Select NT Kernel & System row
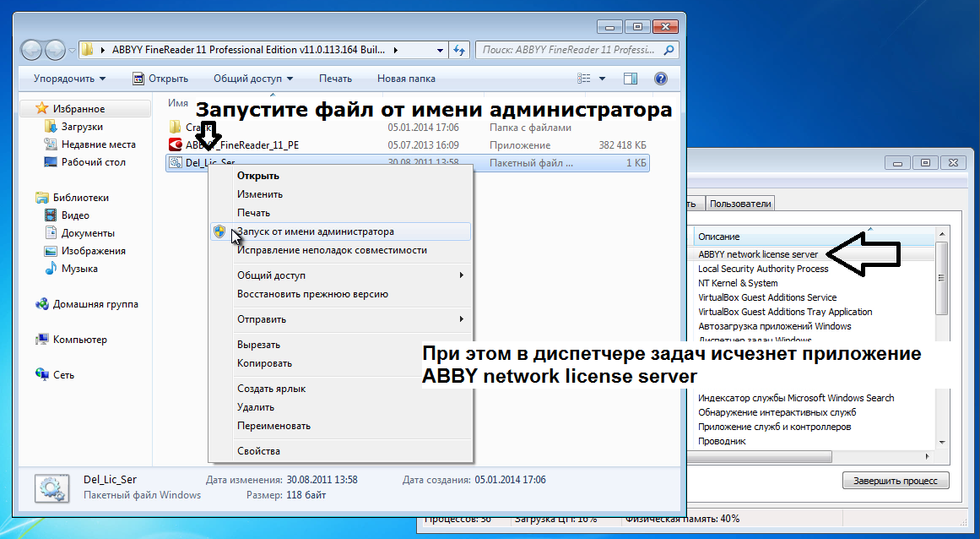The height and width of the screenshot is (539, 980). tap(738, 283)
